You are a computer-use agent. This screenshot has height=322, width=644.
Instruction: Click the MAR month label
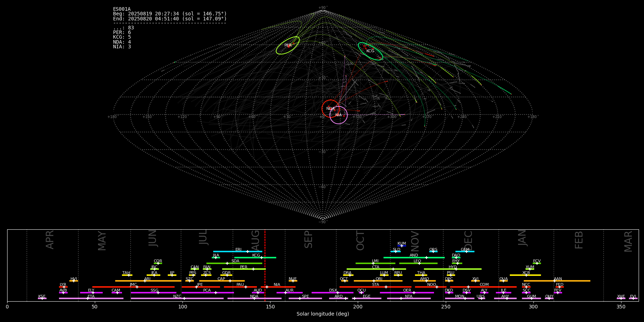click(x=628, y=241)
